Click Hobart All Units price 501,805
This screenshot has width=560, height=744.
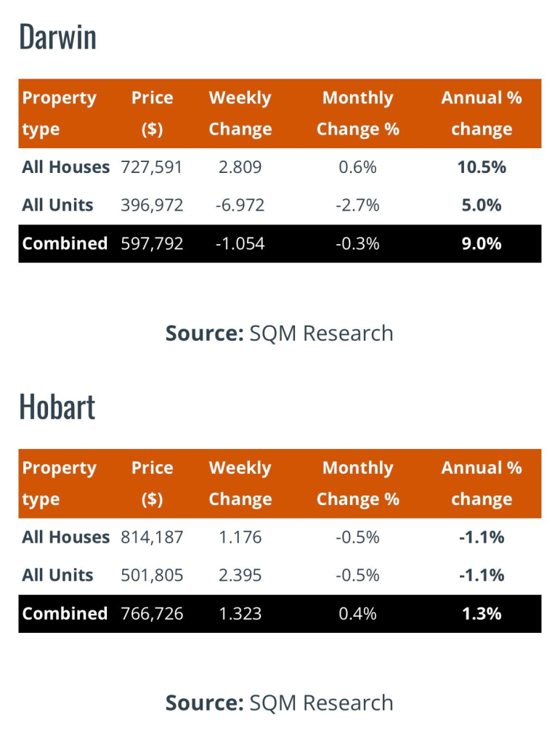(152, 575)
